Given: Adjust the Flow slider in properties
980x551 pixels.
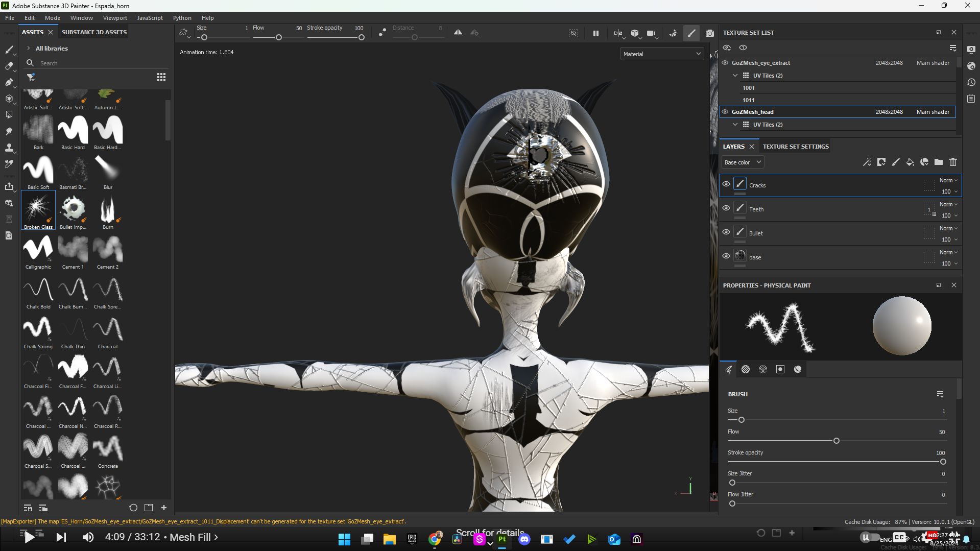Looking at the screenshot, I should 836,441.
